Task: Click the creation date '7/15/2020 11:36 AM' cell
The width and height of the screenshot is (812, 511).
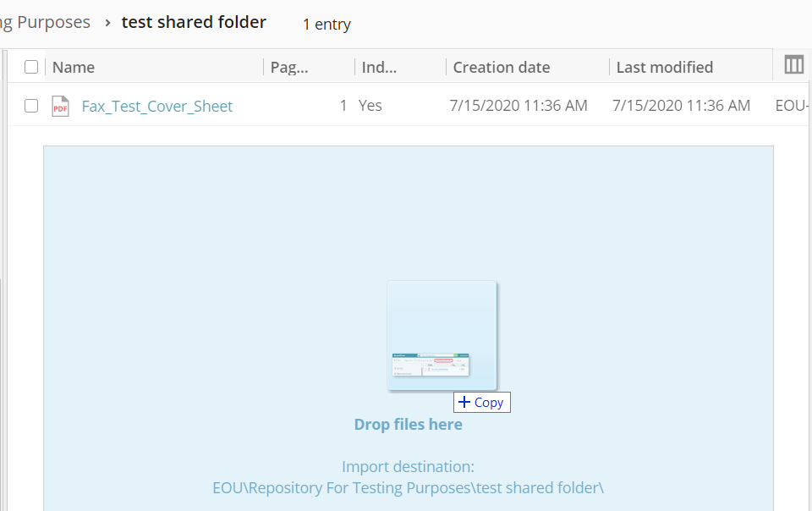Action: [518, 106]
